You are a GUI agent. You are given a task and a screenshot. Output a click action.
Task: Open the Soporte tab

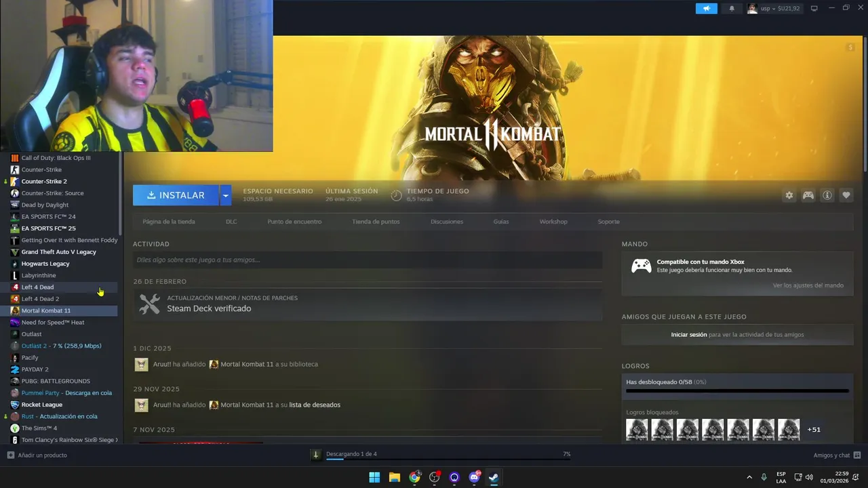coord(608,222)
